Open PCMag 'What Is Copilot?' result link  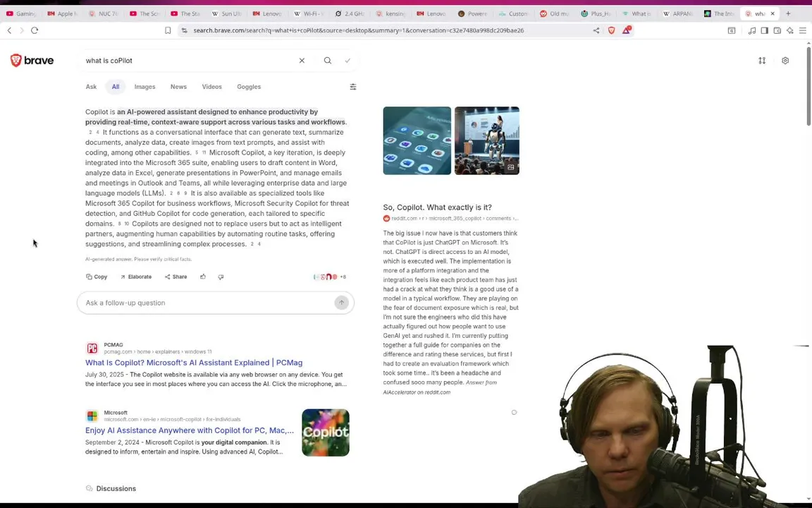pos(194,363)
